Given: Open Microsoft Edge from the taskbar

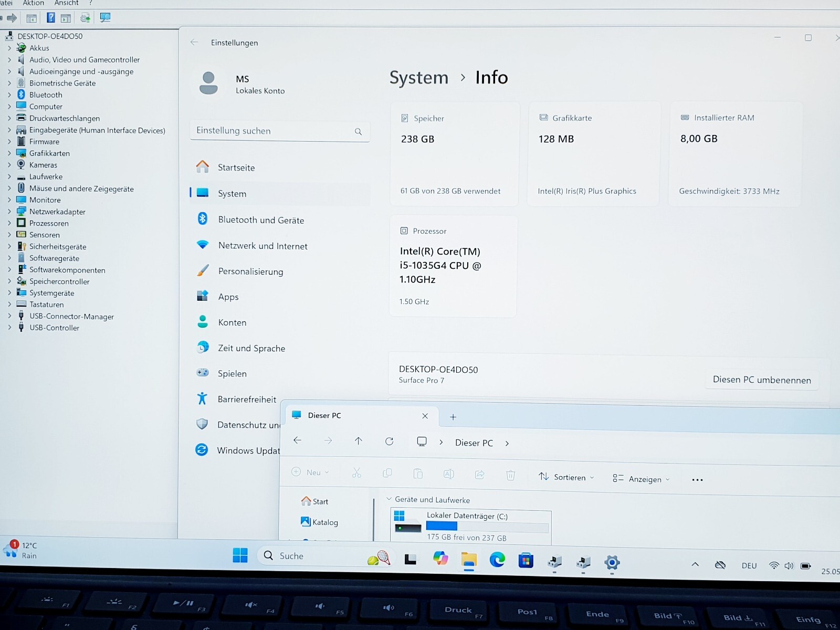Looking at the screenshot, I should [x=497, y=560].
